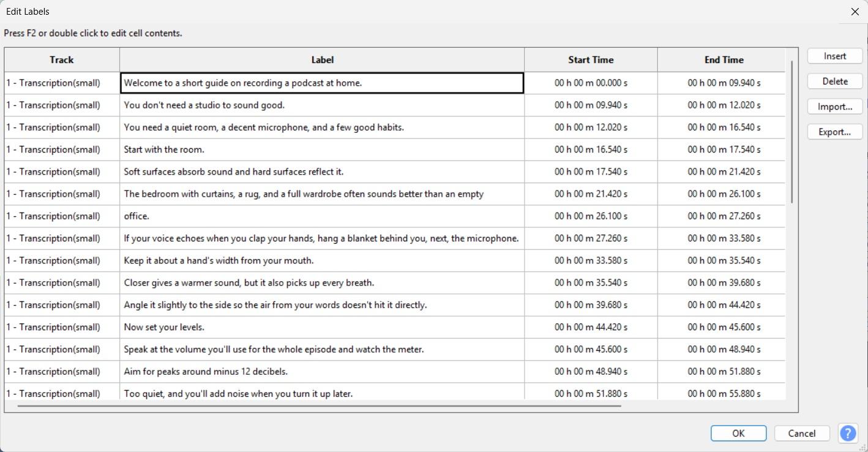Click start time 00 h 00 m 27.260 s
868x452 pixels.
point(591,238)
